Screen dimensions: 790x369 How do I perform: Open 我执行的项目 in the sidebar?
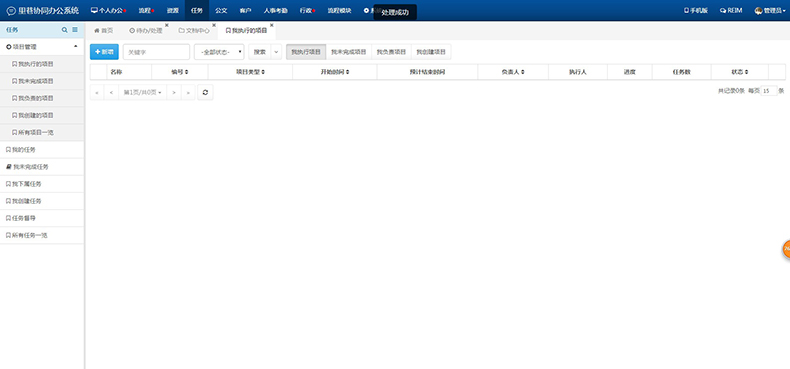point(42,64)
